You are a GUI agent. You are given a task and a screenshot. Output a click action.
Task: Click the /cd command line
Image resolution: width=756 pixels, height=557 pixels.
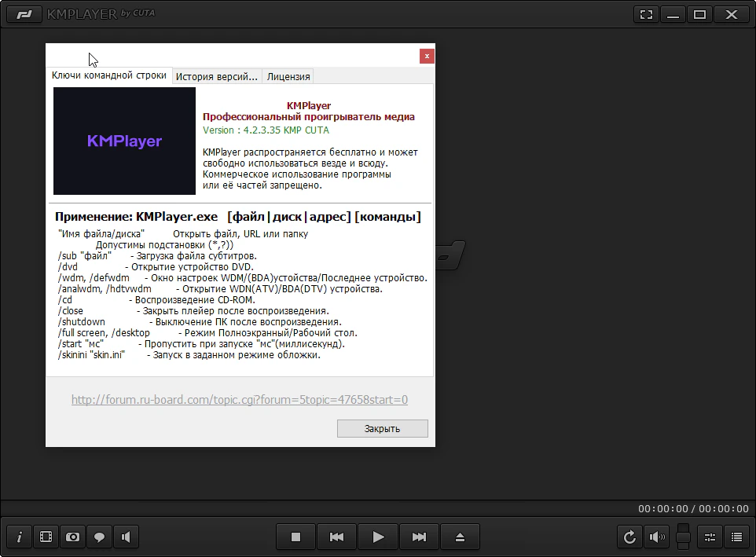click(x=156, y=299)
